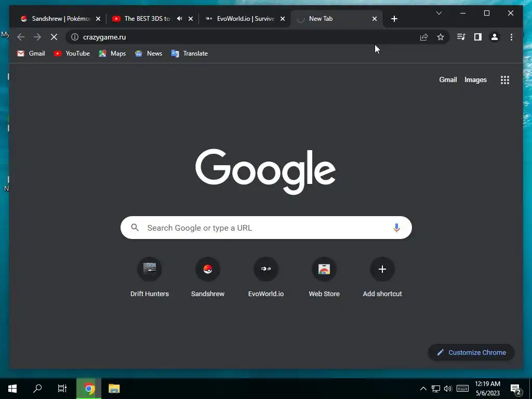Screen dimensions: 532x399
Task: Open the EvoWorld.io shortcut
Action: tap(266, 277)
